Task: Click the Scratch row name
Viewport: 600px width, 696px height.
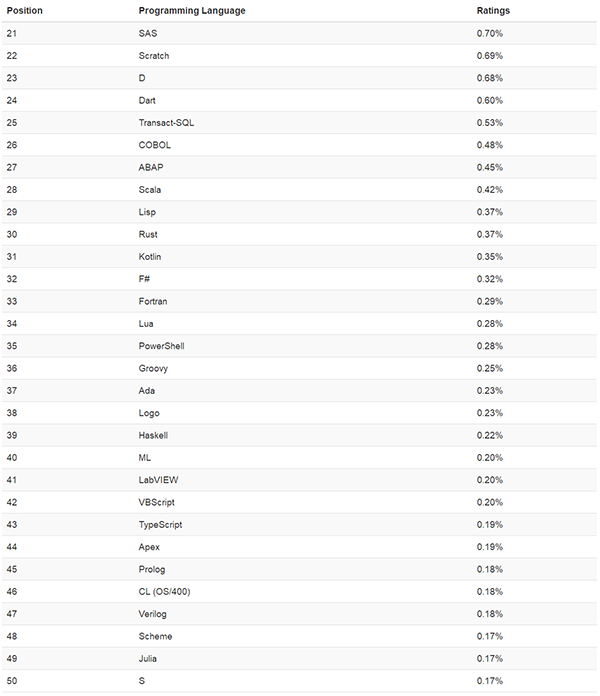Action: click(x=154, y=56)
